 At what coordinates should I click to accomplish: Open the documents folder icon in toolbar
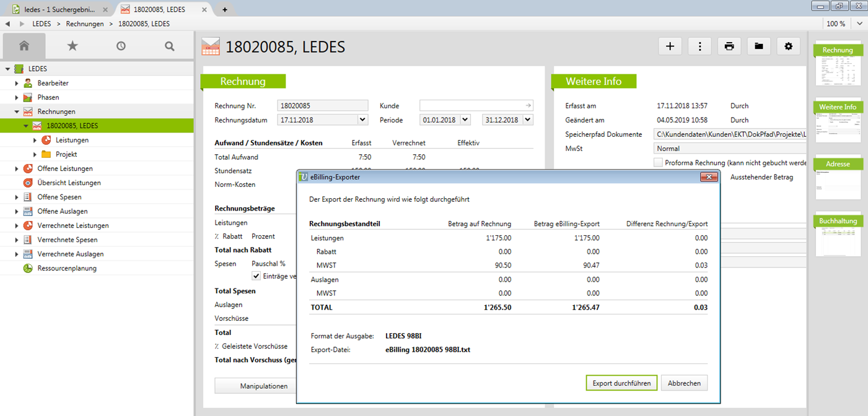click(x=759, y=46)
